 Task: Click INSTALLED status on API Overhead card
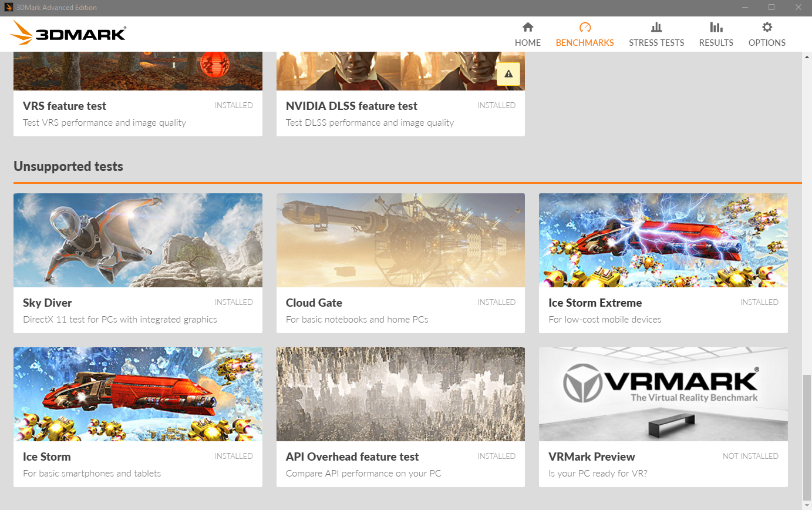pos(497,456)
